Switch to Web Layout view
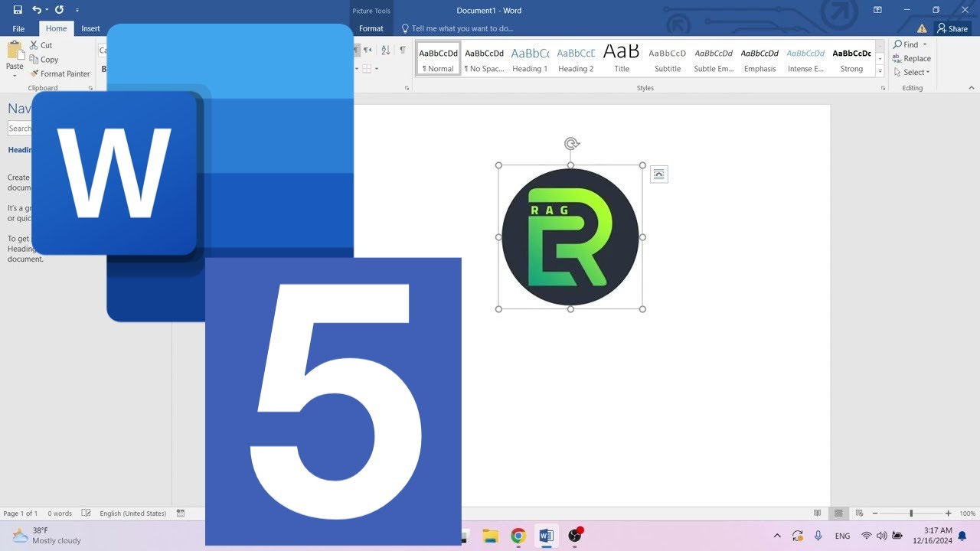This screenshot has height=551, width=980. tap(859, 514)
